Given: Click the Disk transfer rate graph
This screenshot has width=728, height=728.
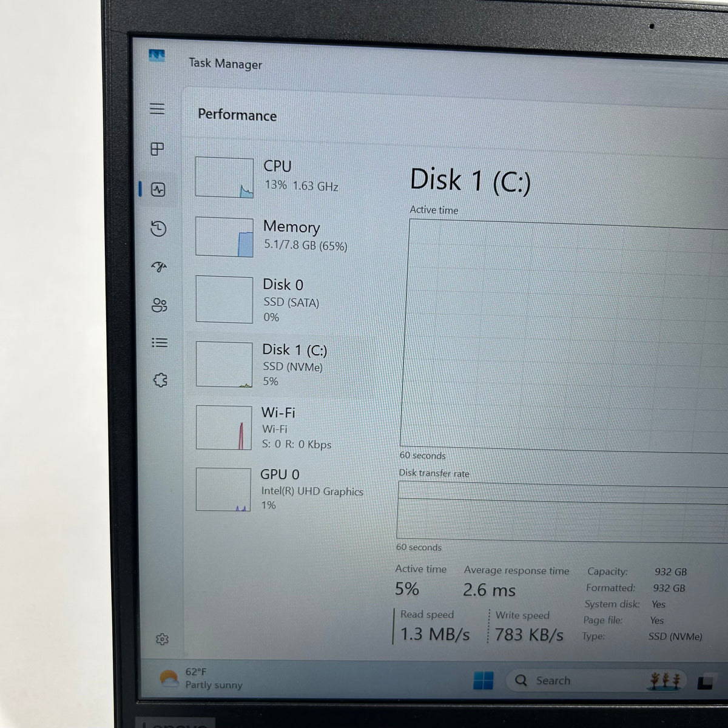Looking at the screenshot, I should coord(562,511).
